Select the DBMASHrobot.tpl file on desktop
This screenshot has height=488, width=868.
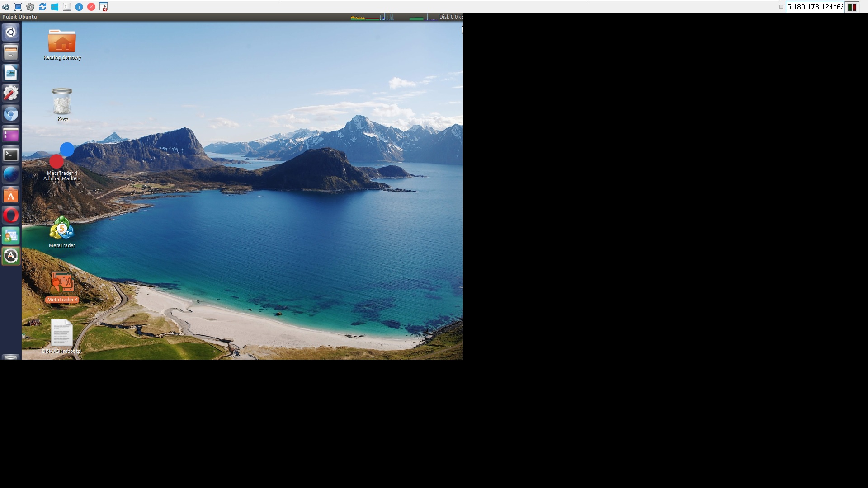coord(62,337)
